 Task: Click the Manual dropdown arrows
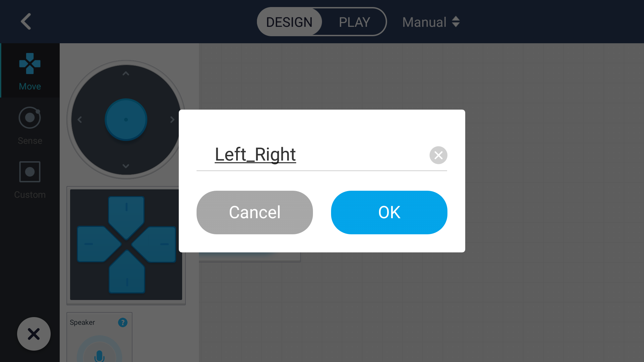tap(455, 22)
